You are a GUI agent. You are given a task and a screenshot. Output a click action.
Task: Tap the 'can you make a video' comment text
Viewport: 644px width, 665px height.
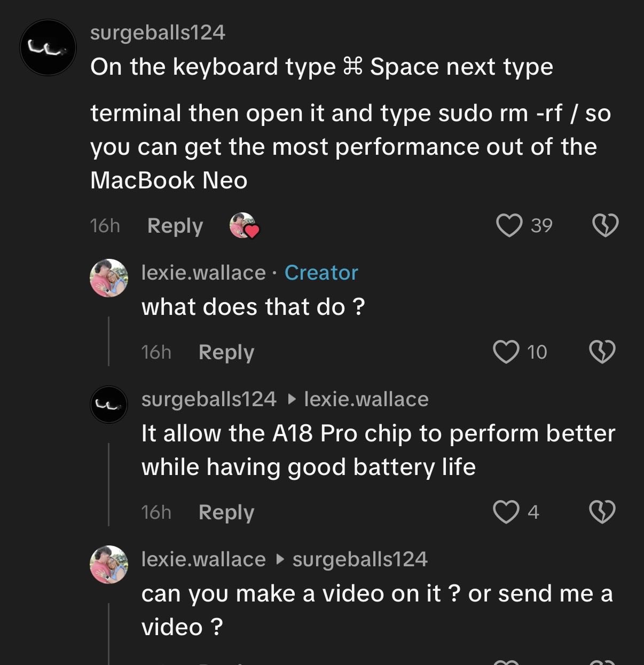pos(377,610)
